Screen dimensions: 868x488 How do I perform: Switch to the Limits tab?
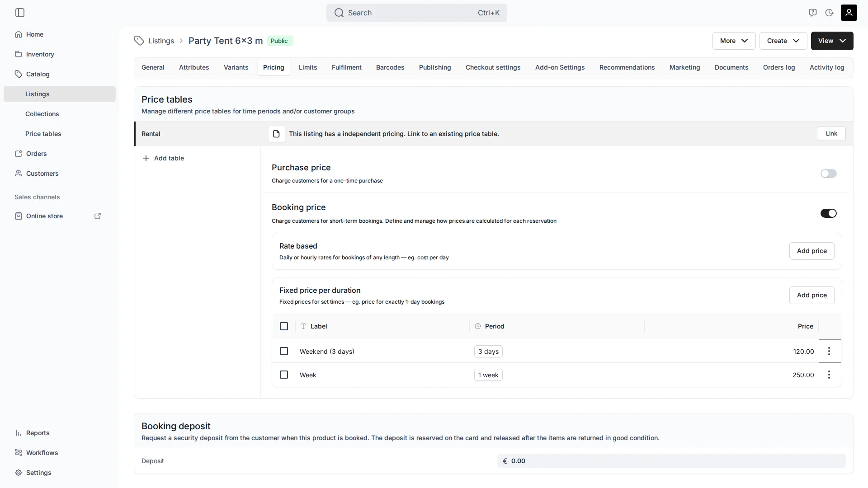click(308, 67)
